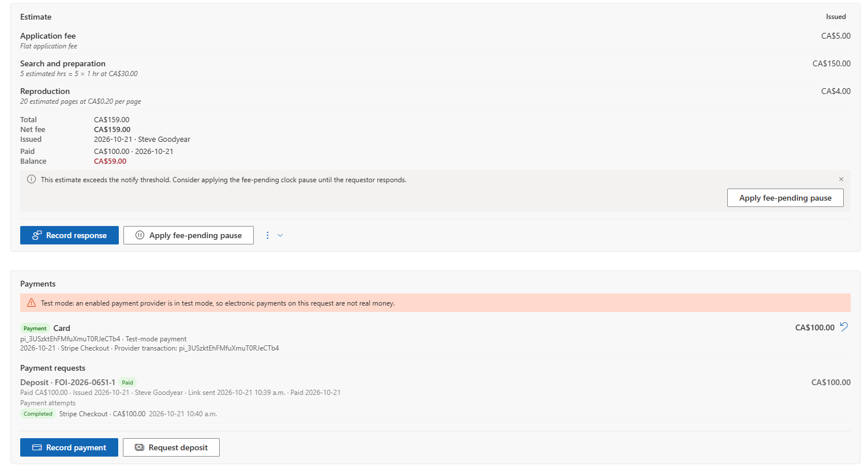The height and width of the screenshot is (467, 868).
Task: Click the Payments section heading
Action: [x=38, y=284]
